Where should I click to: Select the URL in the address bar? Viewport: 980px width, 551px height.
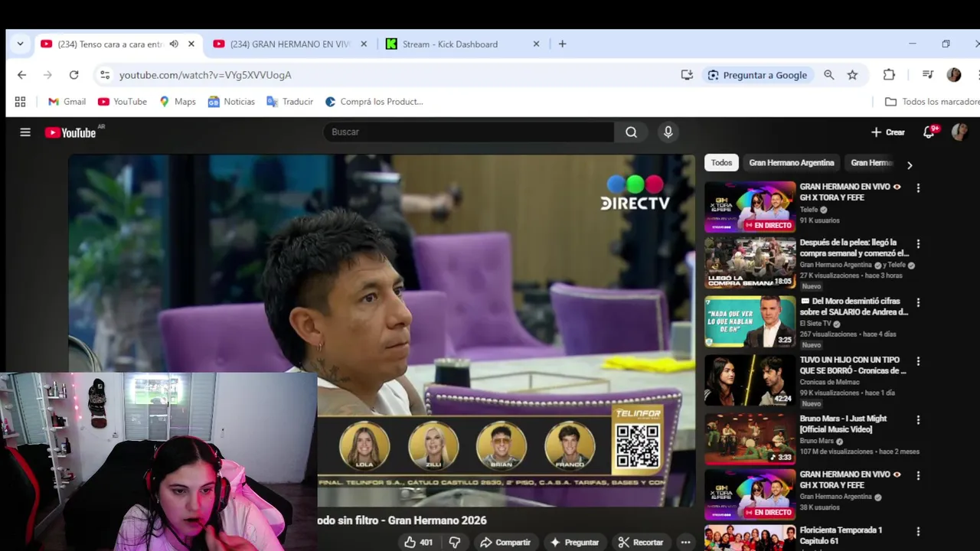point(205,75)
